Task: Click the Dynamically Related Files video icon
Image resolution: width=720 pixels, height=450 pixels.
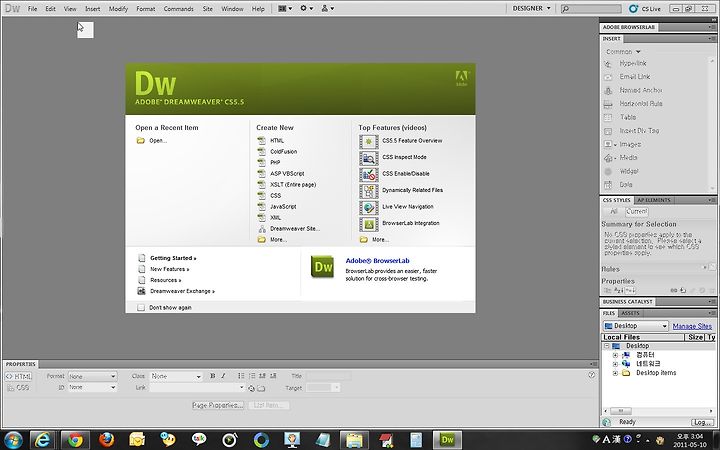Action: [x=368, y=191]
